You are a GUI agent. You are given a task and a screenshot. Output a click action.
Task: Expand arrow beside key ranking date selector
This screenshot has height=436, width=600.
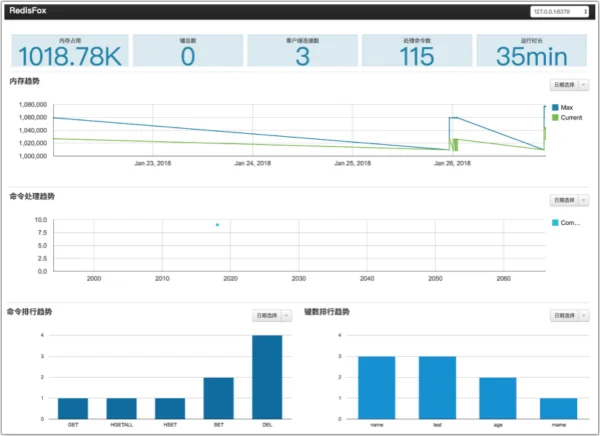point(584,315)
